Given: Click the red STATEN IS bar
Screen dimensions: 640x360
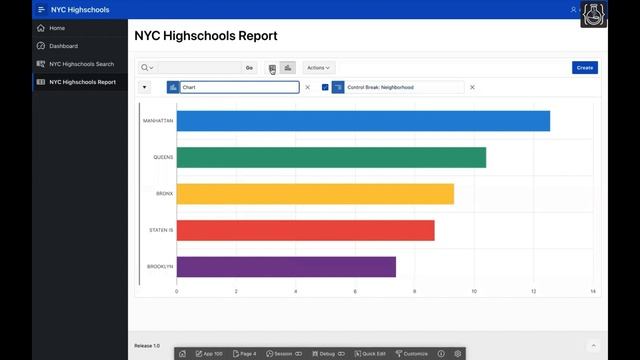Looking at the screenshot, I should click(306, 230).
